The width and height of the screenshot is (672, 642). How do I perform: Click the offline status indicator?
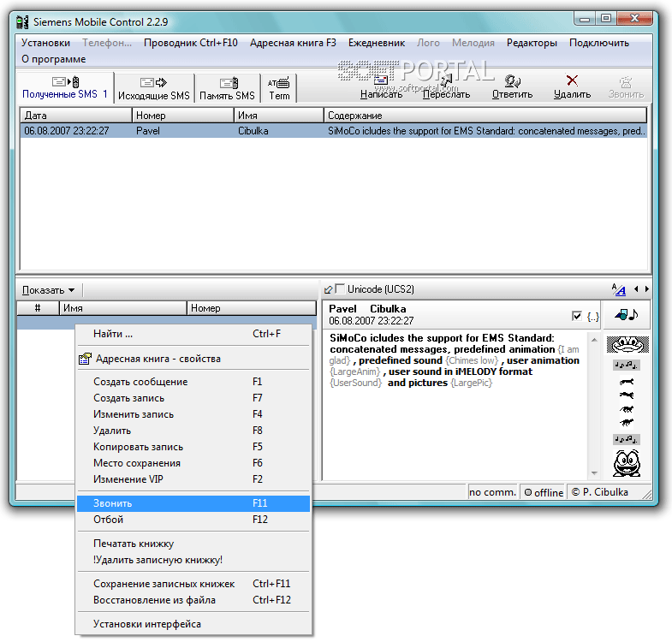click(x=544, y=492)
